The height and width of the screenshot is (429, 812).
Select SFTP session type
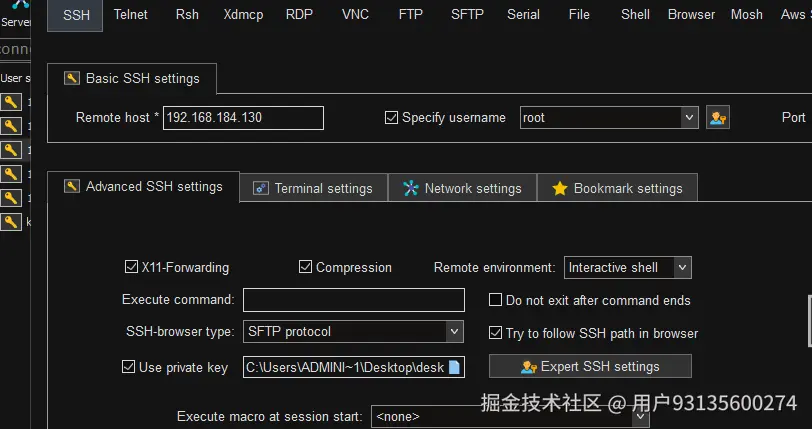(x=467, y=15)
